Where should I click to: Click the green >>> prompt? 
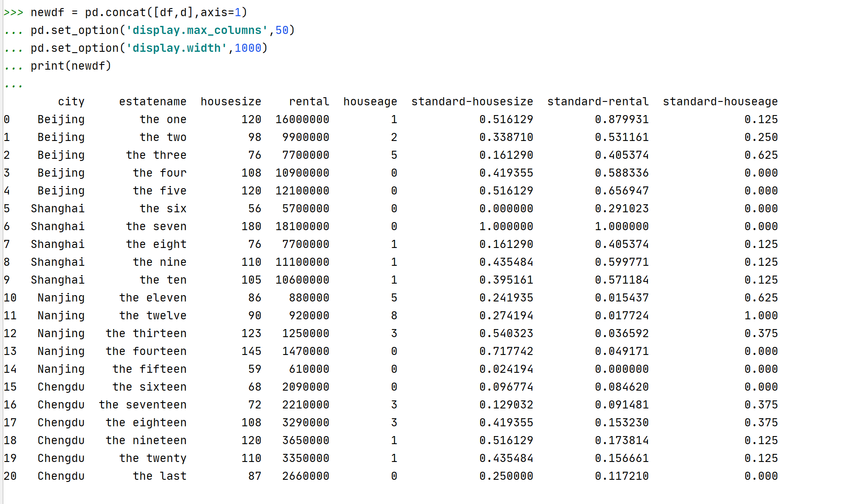coord(13,13)
